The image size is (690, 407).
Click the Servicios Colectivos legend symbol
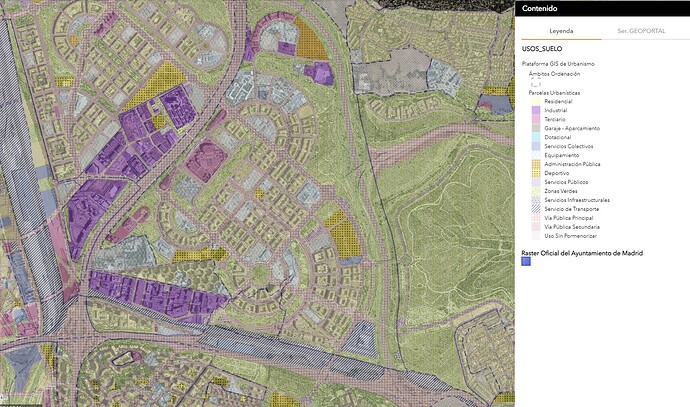coord(535,146)
